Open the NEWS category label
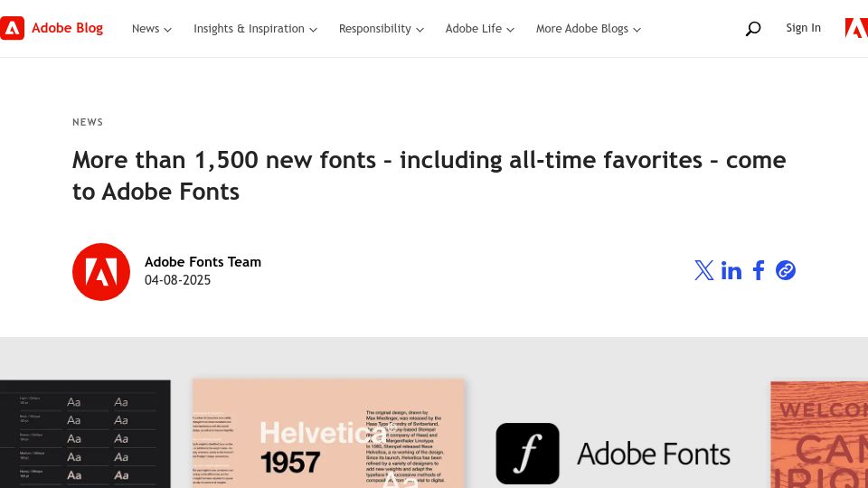 88,122
